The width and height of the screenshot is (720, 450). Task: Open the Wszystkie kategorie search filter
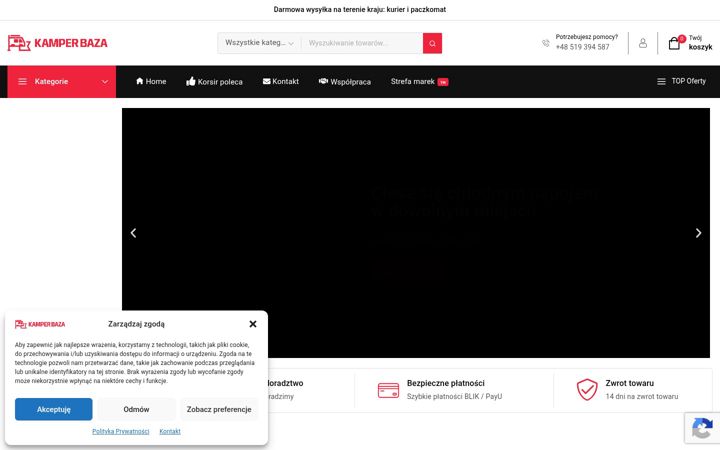(259, 43)
